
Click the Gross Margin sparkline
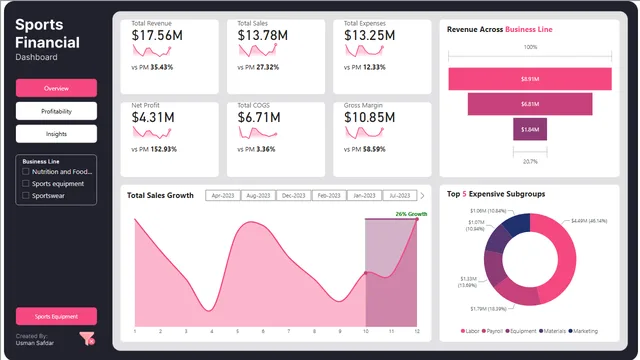coord(364,133)
